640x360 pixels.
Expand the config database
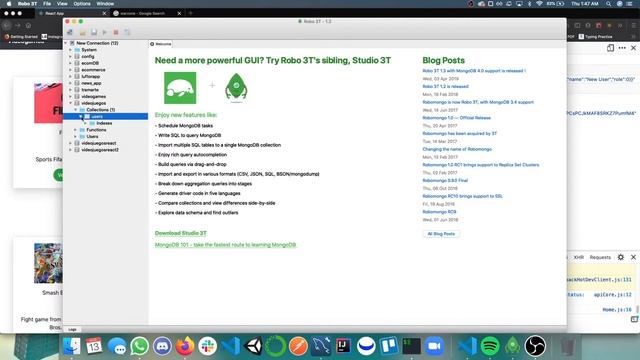[71, 56]
